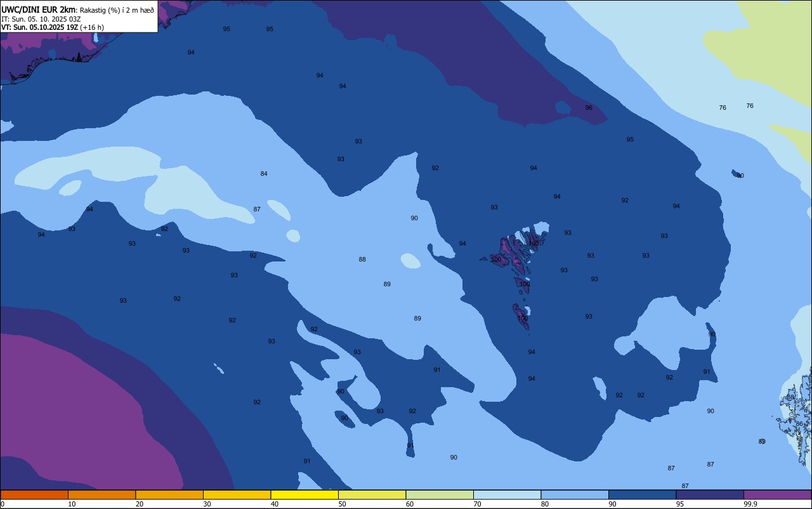Pick the bright yellow 40–50 legend swatch
812x509 pixels.
(304, 494)
